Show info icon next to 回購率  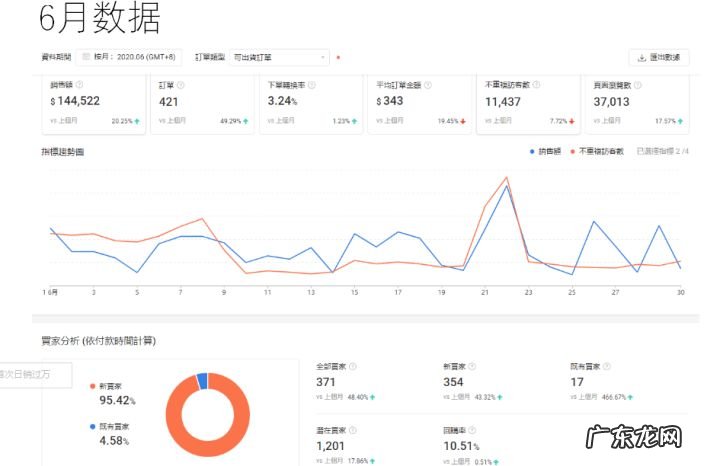pyautogui.click(x=472, y=430)
